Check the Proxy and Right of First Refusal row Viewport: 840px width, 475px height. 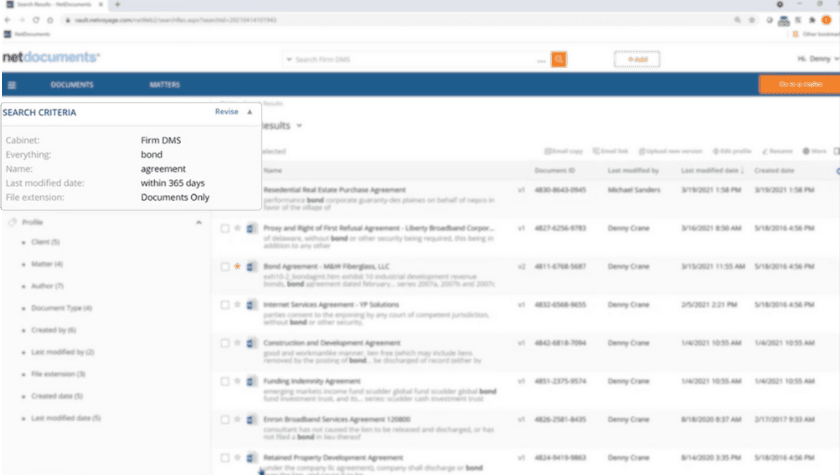click(x=225, y=229)
